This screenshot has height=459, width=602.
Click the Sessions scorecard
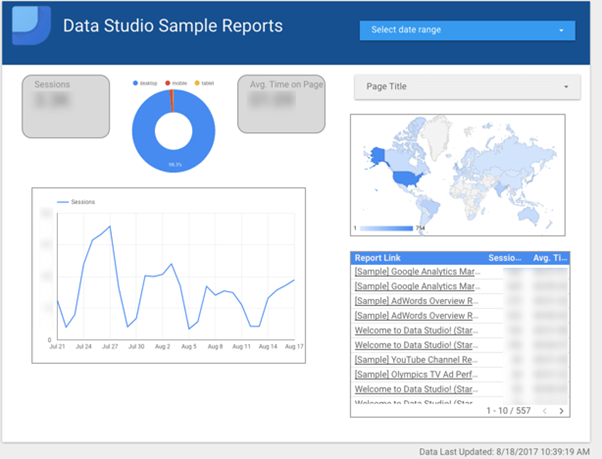(66, 106)
